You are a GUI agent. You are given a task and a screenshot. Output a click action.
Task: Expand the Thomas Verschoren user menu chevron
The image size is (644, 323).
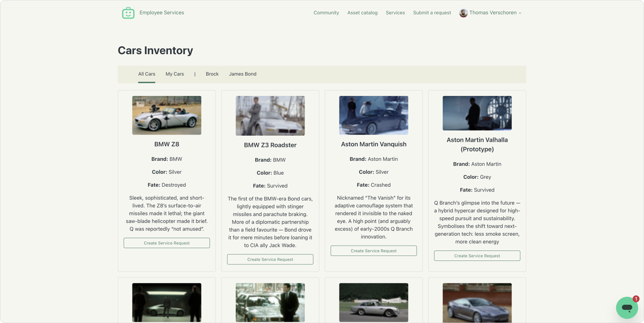click(x=520, y=13)
